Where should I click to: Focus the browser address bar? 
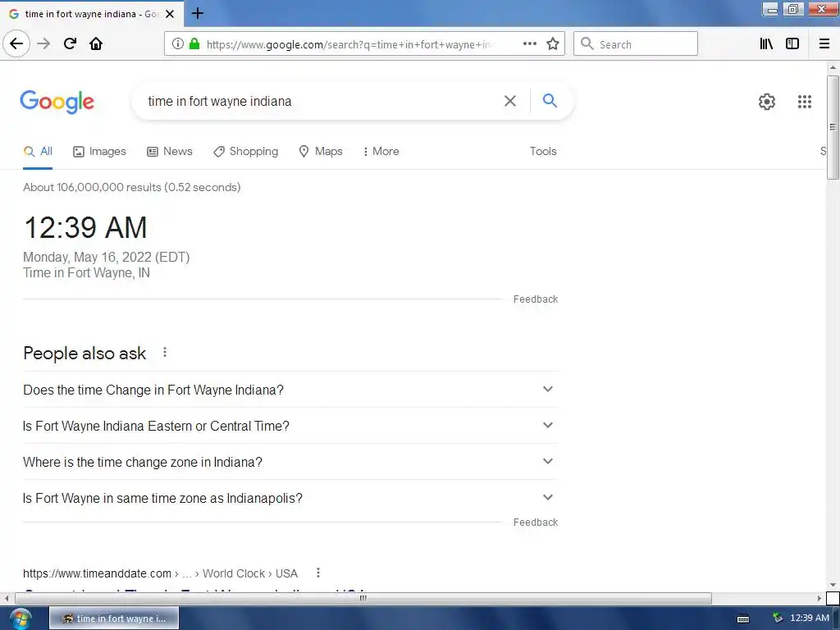(348, 44)
